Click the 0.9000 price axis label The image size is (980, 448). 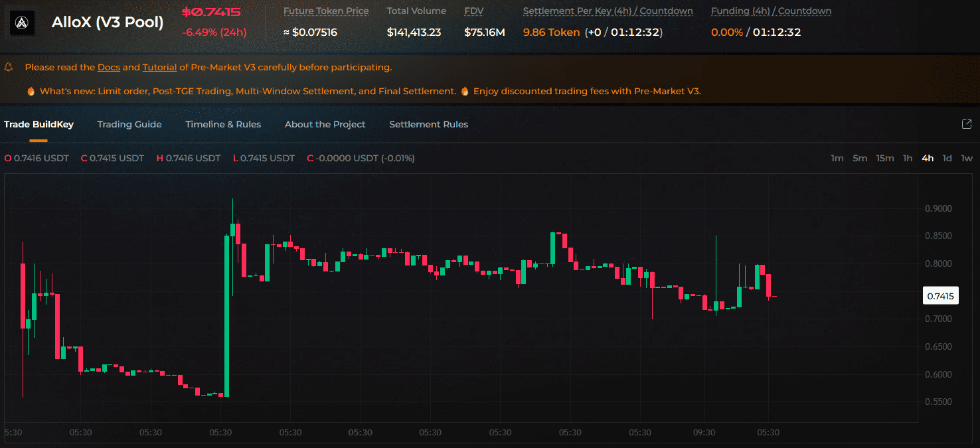[x=938, y=208]
